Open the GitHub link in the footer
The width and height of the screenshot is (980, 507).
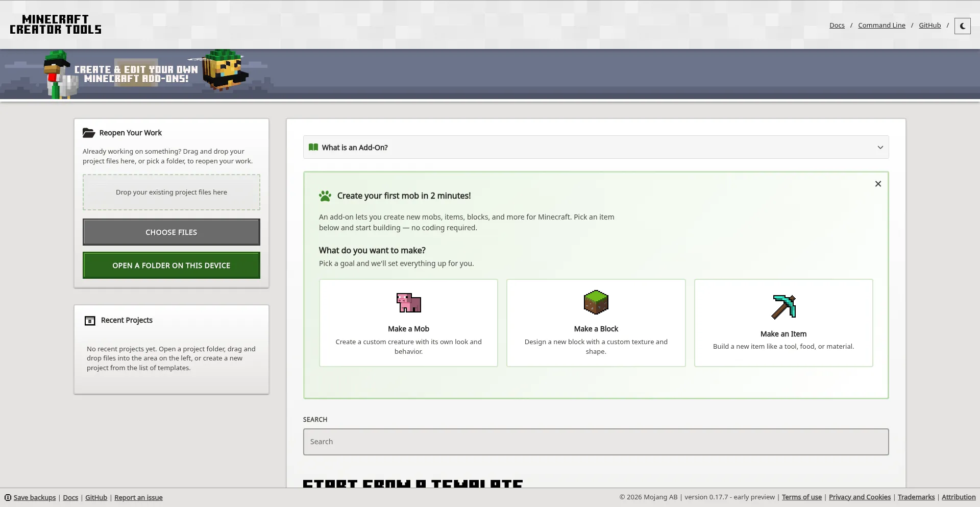click(x=96, y=497)
